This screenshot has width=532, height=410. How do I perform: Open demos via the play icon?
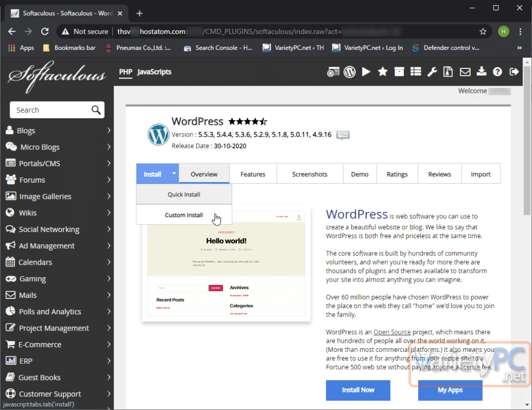366,72
